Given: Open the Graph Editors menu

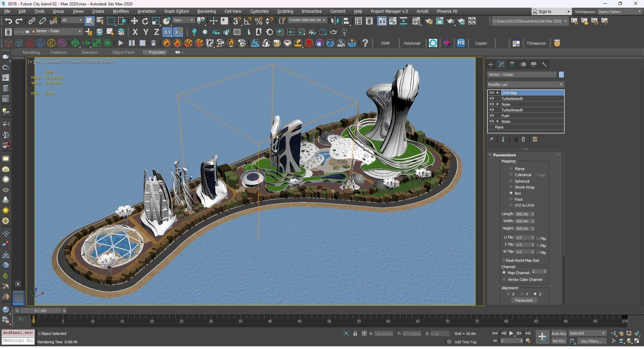Looking at the screenshot, I should click(177, 11).
